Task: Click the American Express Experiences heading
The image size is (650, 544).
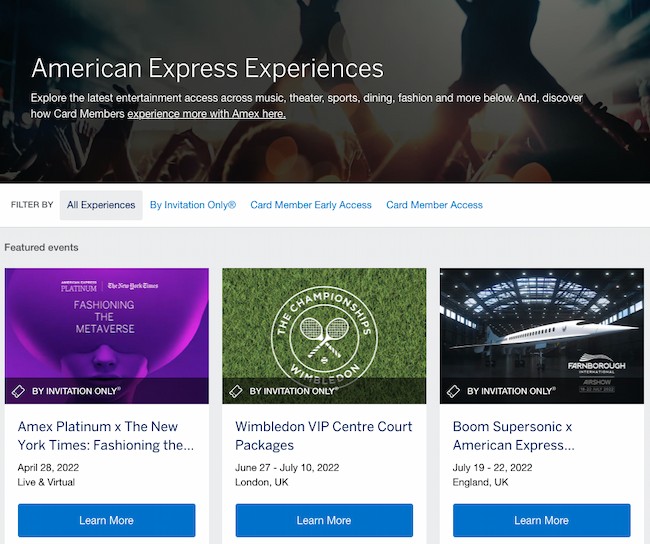Action: [207, 68]
